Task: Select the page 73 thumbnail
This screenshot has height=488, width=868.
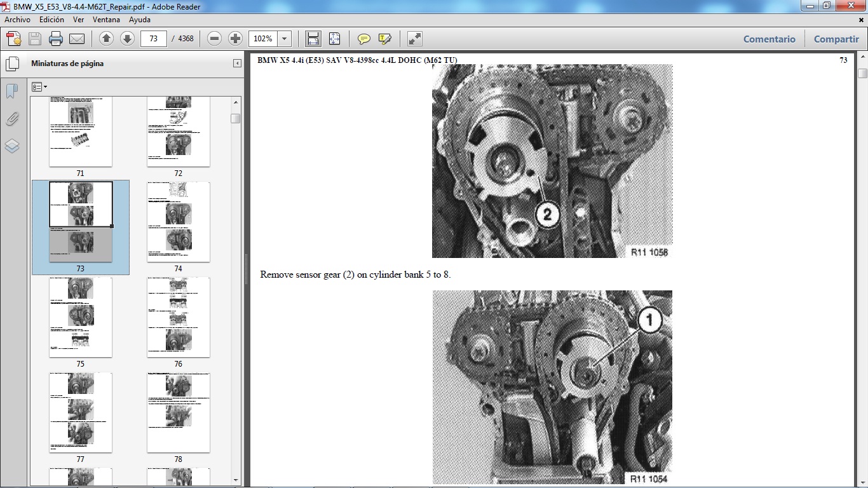Action: [x=81, y=222]
